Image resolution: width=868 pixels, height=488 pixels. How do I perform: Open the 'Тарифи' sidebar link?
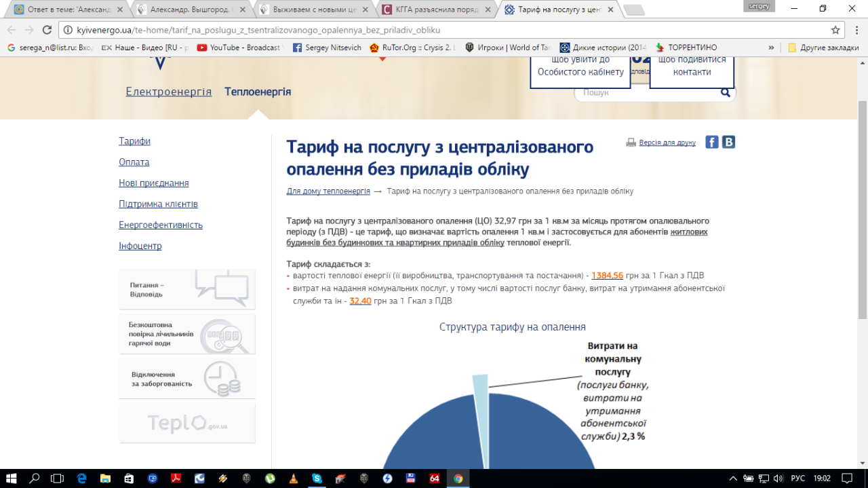[134, 141]
